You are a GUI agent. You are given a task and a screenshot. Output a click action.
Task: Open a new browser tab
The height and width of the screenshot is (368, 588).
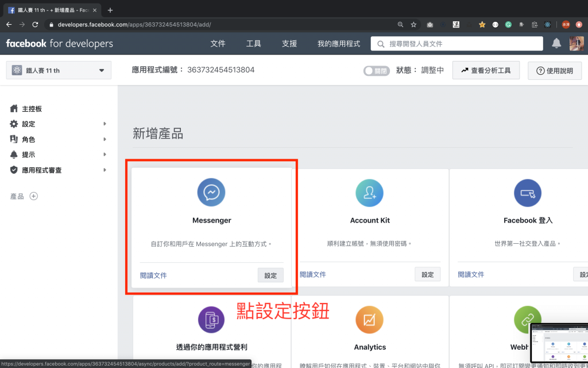110,10
